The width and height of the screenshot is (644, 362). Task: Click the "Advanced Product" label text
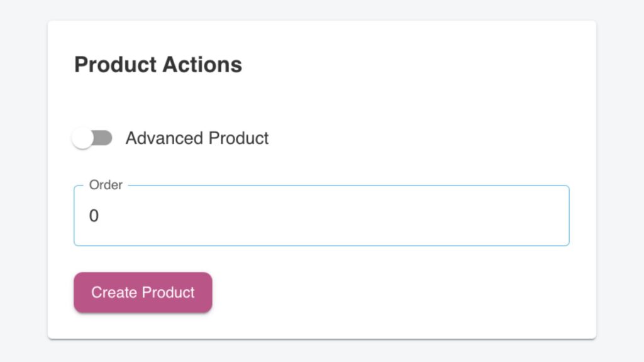click(x=197, y=138)
